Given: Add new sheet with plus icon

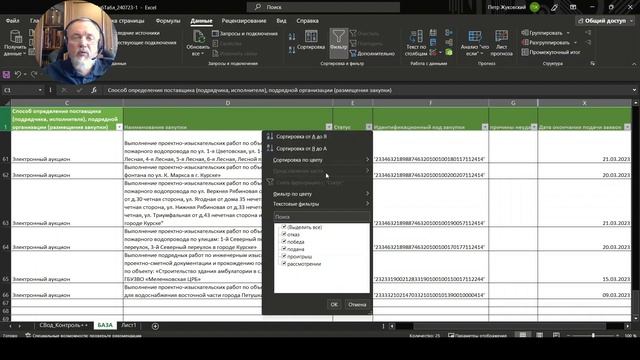Looking at the screenshot, I should click(155, 326).
